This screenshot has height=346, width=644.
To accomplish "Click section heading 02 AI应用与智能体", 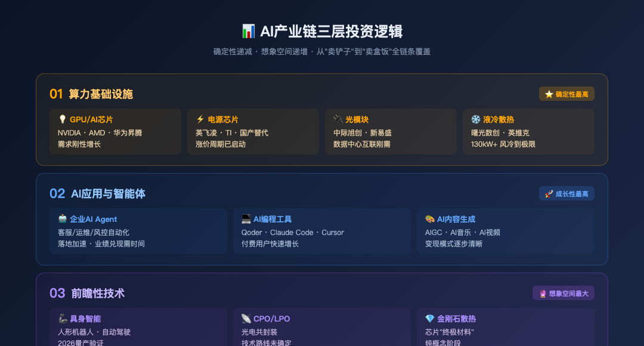I will click(97, 193).
